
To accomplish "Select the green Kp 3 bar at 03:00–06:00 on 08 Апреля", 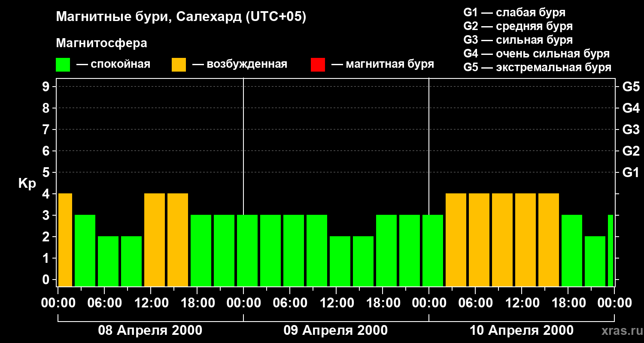I will (85, 250).
